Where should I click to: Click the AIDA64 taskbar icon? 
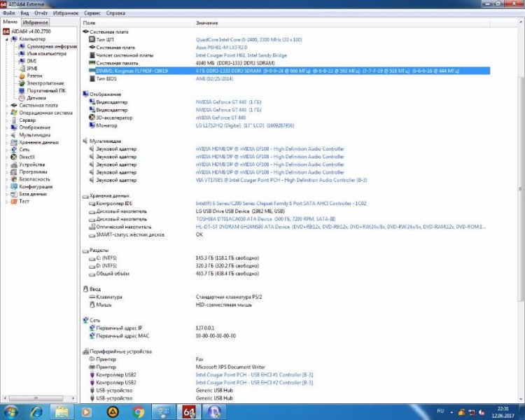click(x=188, y=412)
